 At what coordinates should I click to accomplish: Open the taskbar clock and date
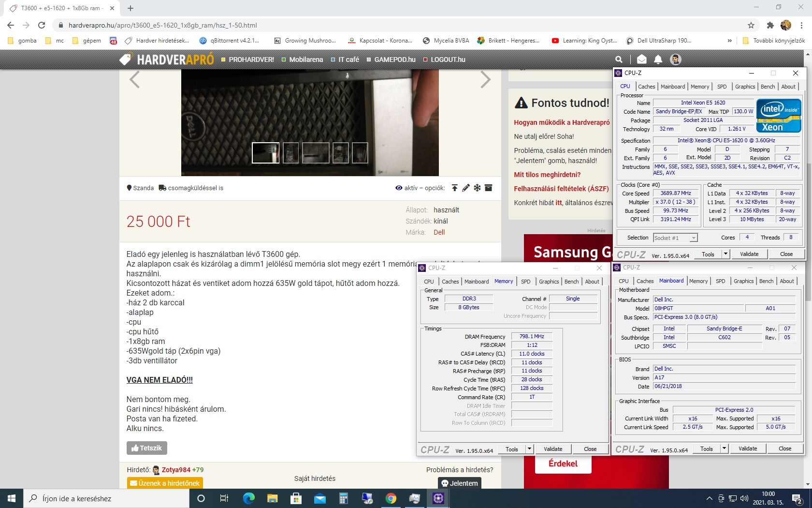(768, 498)
